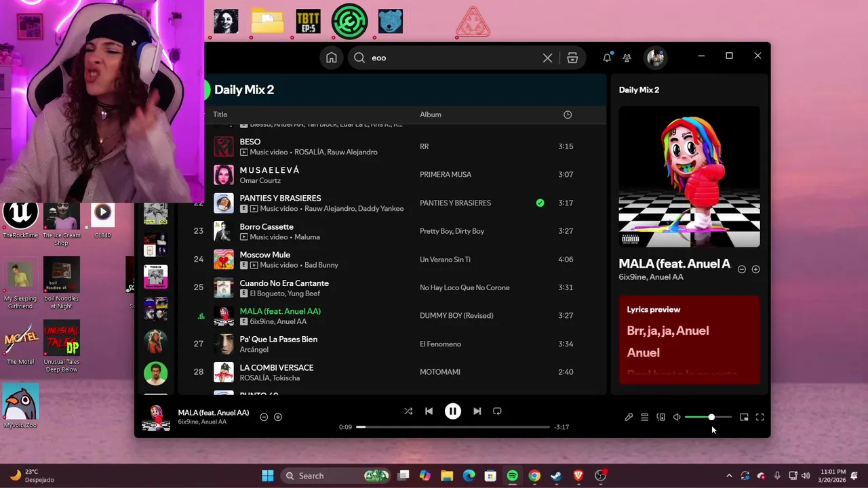
Task: Open the yellow folder desktop icon
Action: click(267, 21)
